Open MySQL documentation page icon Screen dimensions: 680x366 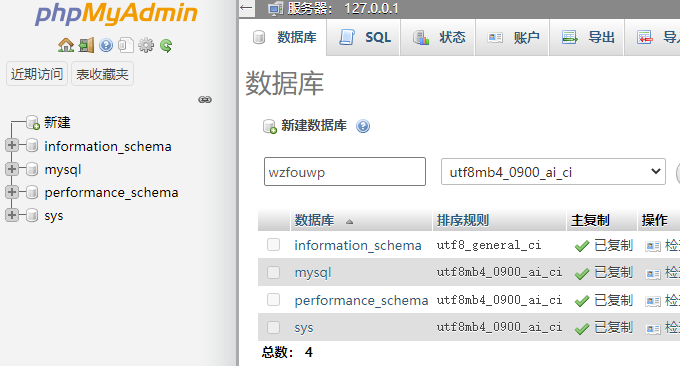pyautogui.click(x=126, y=45)
